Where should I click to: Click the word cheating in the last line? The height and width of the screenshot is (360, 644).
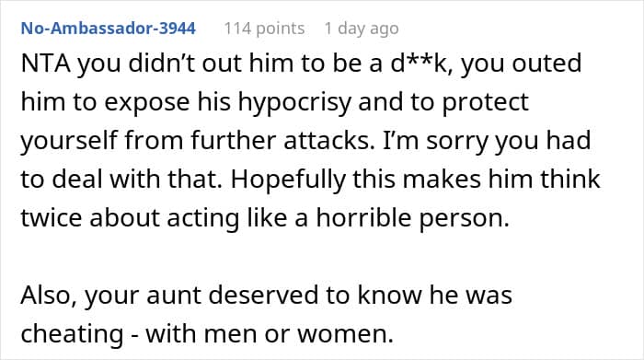[72, 334]
